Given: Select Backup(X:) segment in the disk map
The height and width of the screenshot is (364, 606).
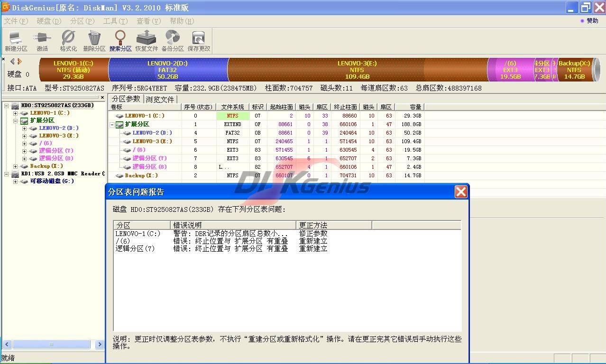Looking at the screenshot, I should click(574, 70).
